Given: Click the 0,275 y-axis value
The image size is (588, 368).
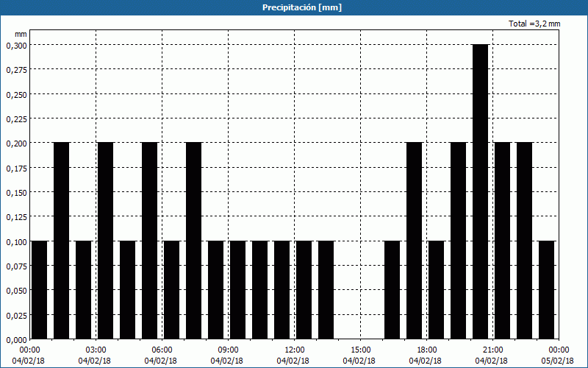Looking at the screenshot, I should point(16,70).
